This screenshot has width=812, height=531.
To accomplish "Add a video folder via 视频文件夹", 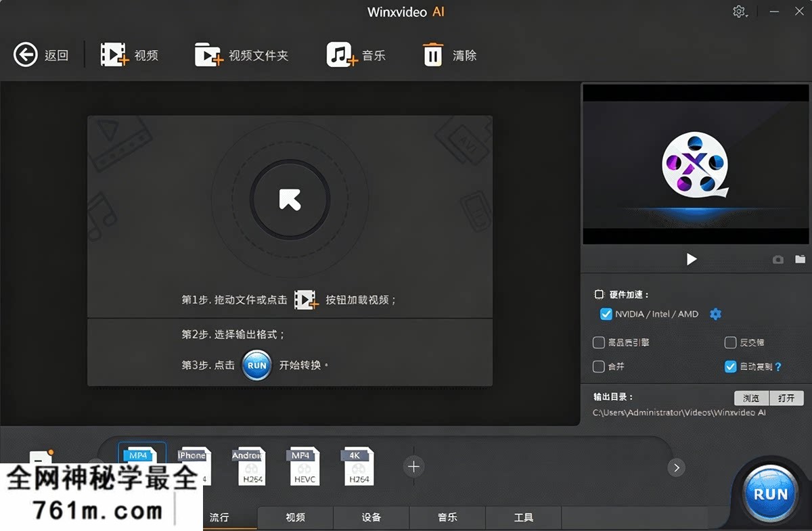I will 242,55.
